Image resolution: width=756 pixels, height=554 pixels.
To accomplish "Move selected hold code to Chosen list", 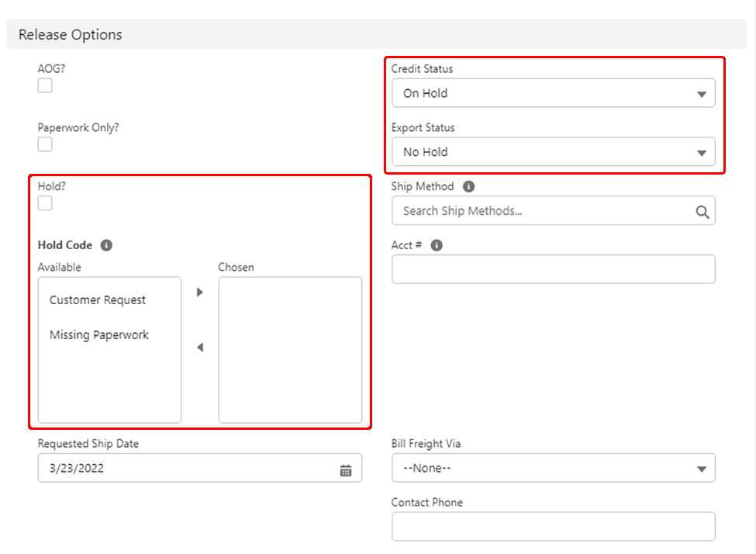I will click(x=199, y=293).
